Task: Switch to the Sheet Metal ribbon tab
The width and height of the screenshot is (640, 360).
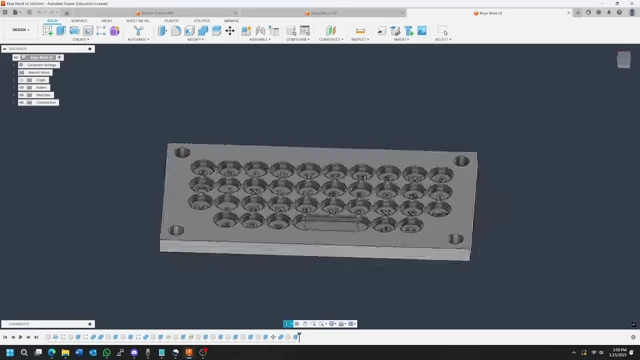Action: click(138, 21)
